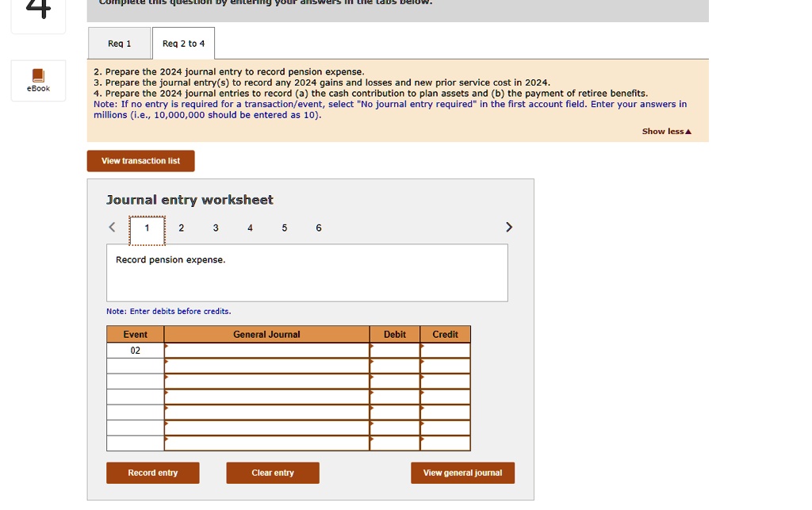Screen dimensions: 812x510
Task: Go to journal entry page 2
Action: point(180,228)
